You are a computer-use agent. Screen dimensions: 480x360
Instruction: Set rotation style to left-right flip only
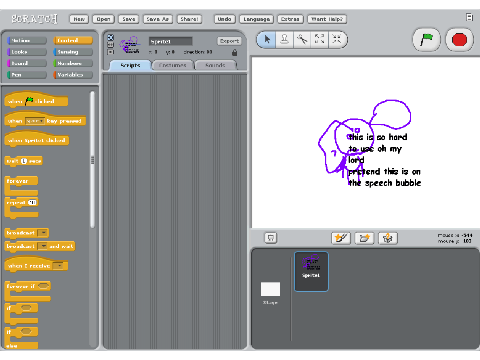click(111, 45)
